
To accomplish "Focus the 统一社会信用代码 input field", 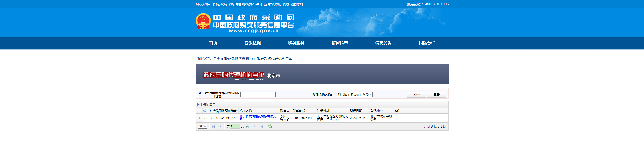I will (258, 95).
